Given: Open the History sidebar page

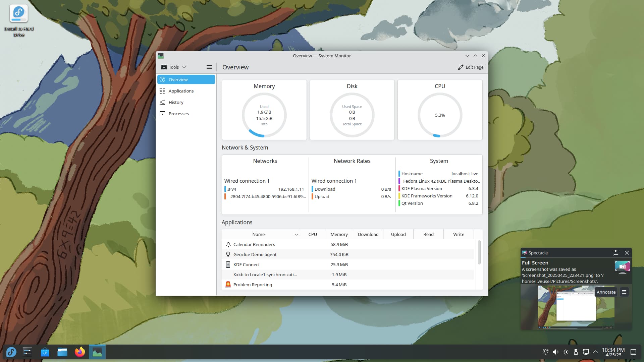Looking at the screenshot, I should point(186,102).
